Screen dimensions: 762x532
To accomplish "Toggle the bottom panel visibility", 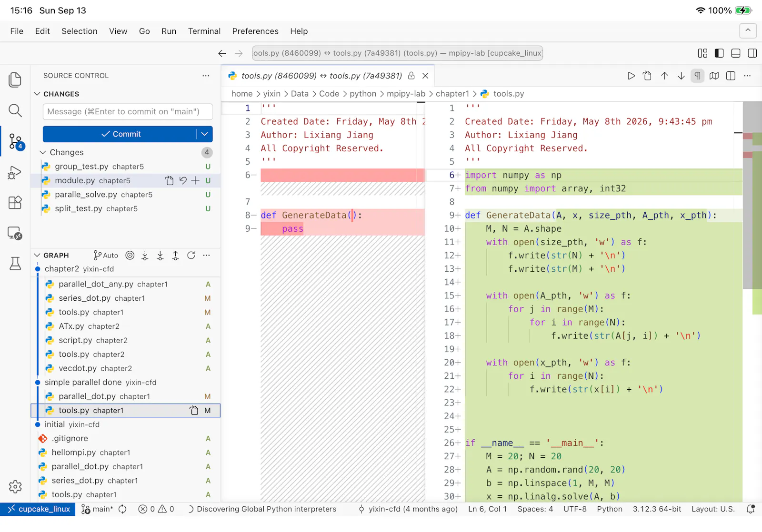I will pos(736,53).
